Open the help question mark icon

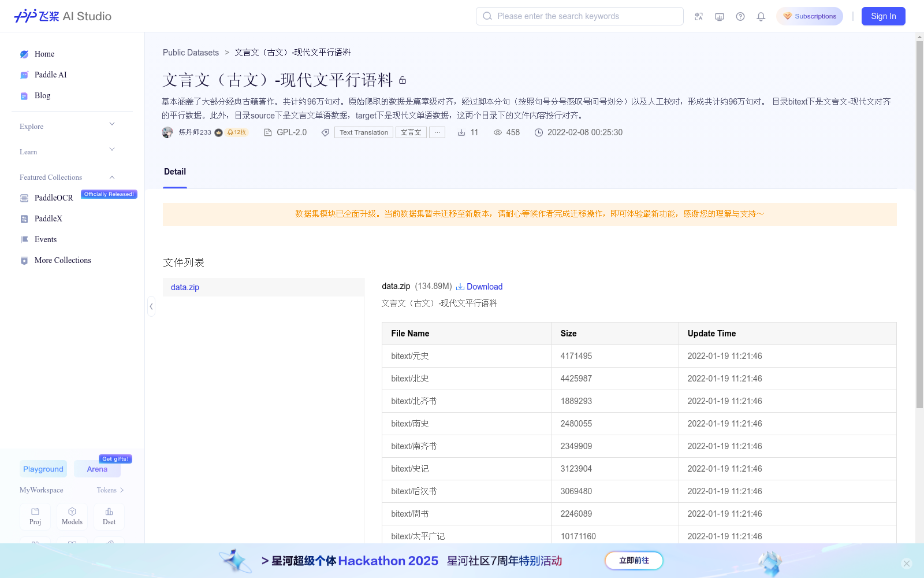[740, 16]
